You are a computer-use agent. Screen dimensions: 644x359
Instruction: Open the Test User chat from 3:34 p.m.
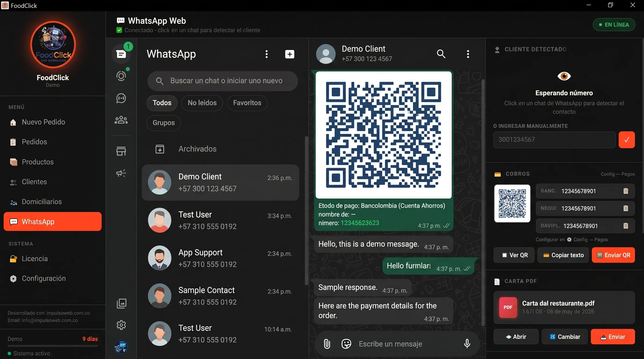pos(220,220)
